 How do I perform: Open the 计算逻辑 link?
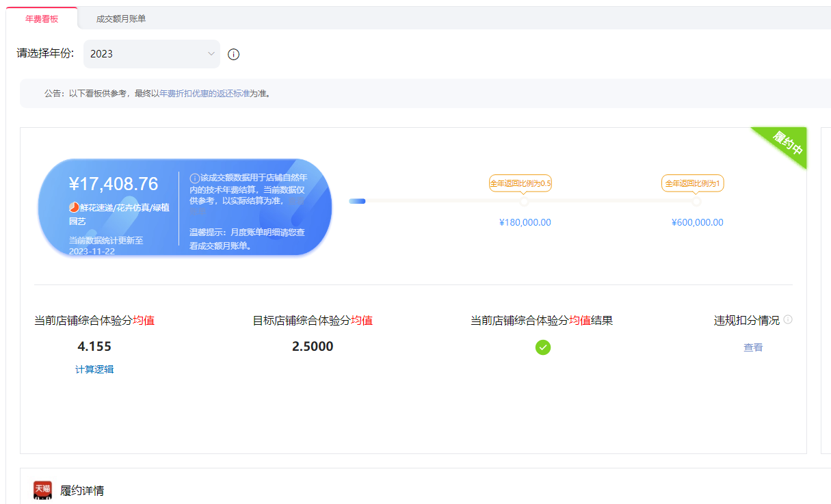pyautogui.click(x=94, y=369)
